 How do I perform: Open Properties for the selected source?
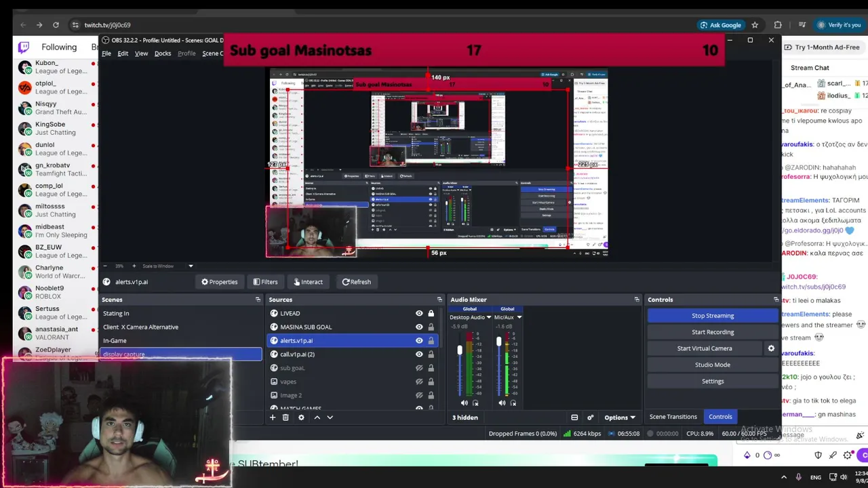click(x=219, y=282)
